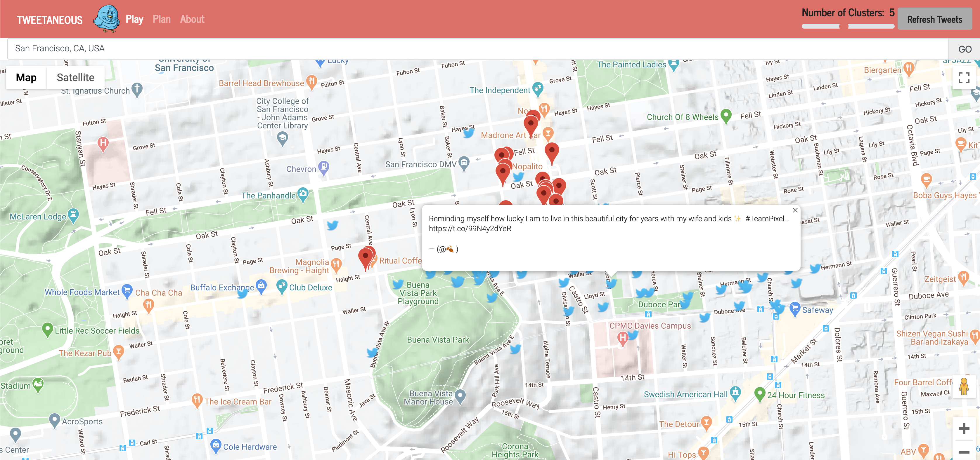Click the Street View pegman icon

pos(964,387)
